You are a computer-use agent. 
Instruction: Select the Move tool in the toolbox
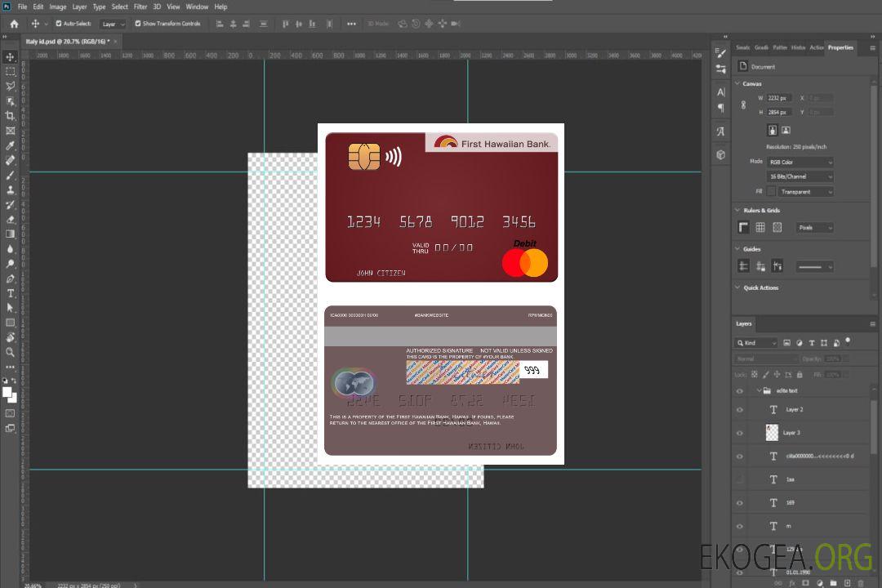click(x=10, y=57)
